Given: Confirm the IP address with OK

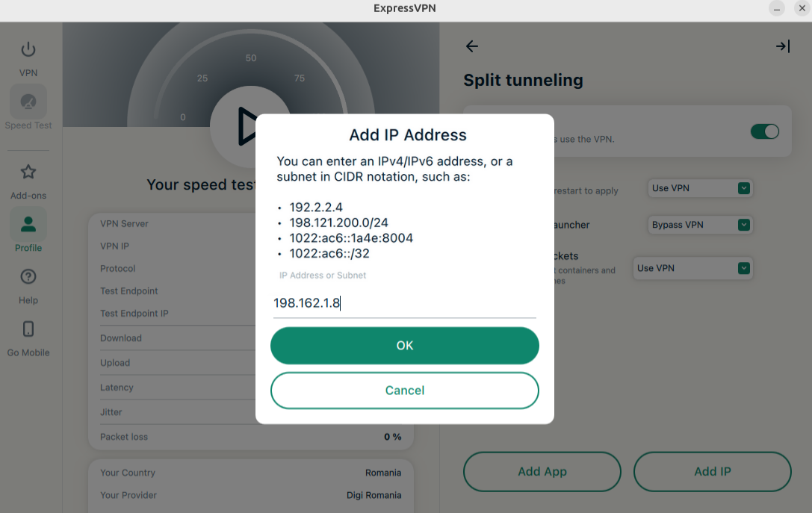Looking at the screenshot, I should [x=404, y=346].
